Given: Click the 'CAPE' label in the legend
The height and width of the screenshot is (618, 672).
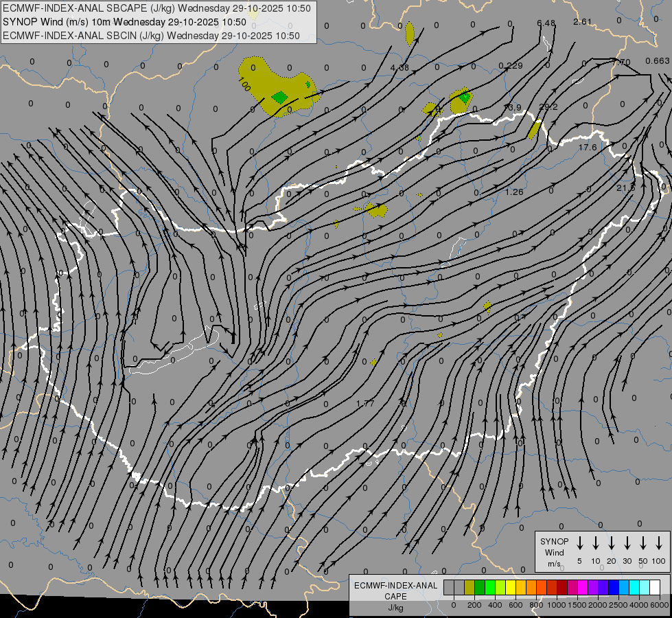Looking at the screenshot, I should coord(395,597).
